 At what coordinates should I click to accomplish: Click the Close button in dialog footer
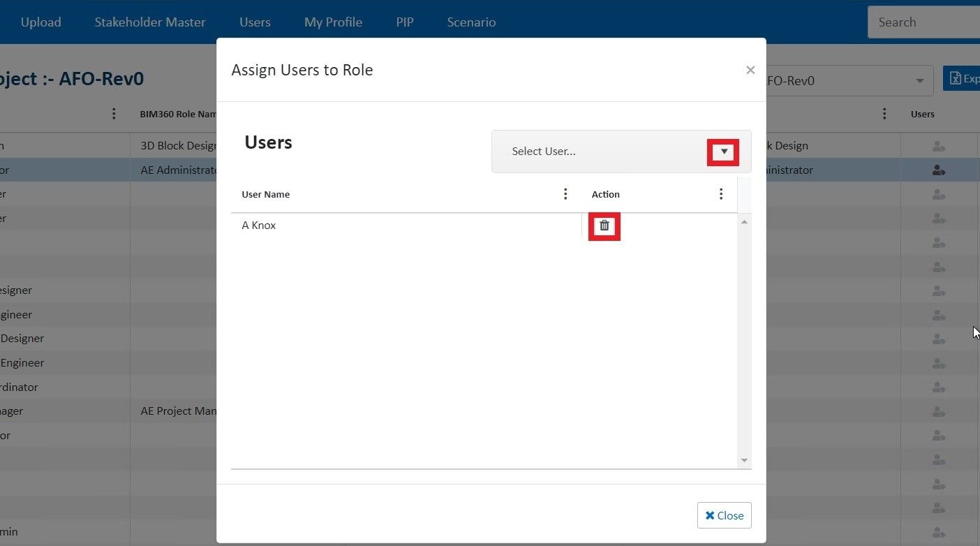click(724, 515)
